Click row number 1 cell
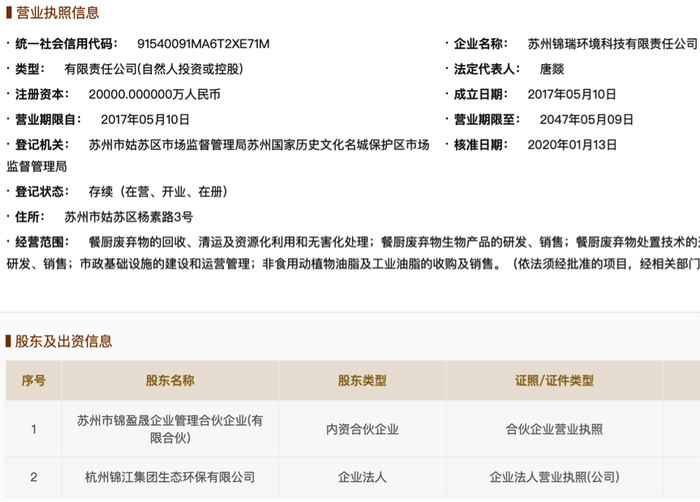Viewport: 700px width, 502px height. pyautogui.click(x=33, y=429)
